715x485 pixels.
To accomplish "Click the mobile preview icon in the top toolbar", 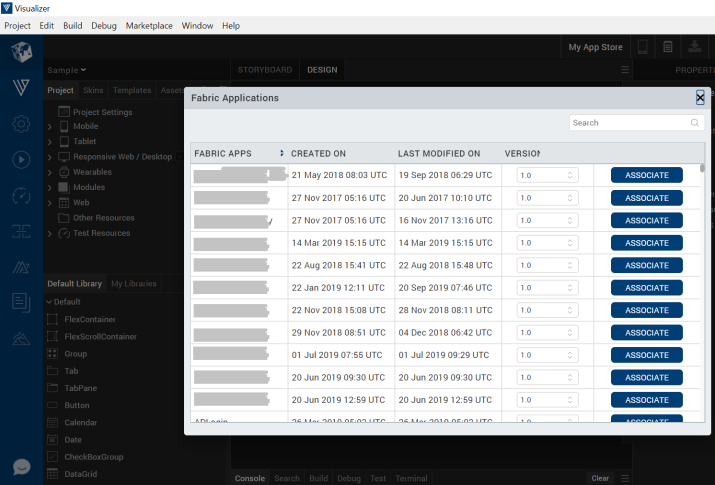I will pyautogui.click(x=643, y=47).
